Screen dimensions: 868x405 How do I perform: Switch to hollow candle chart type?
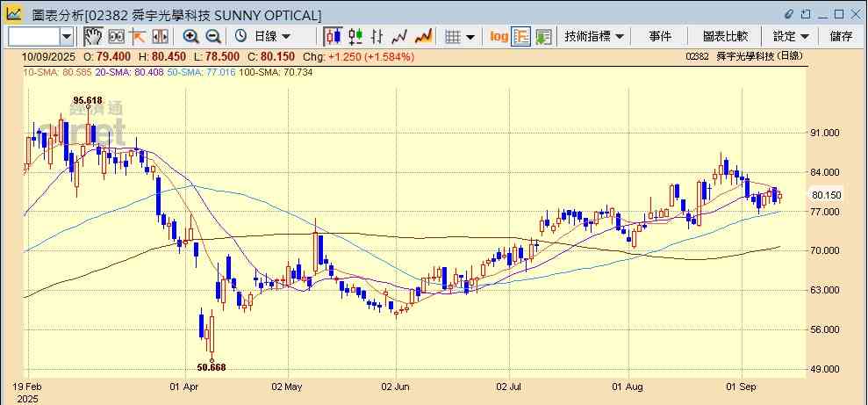(355, 37)
